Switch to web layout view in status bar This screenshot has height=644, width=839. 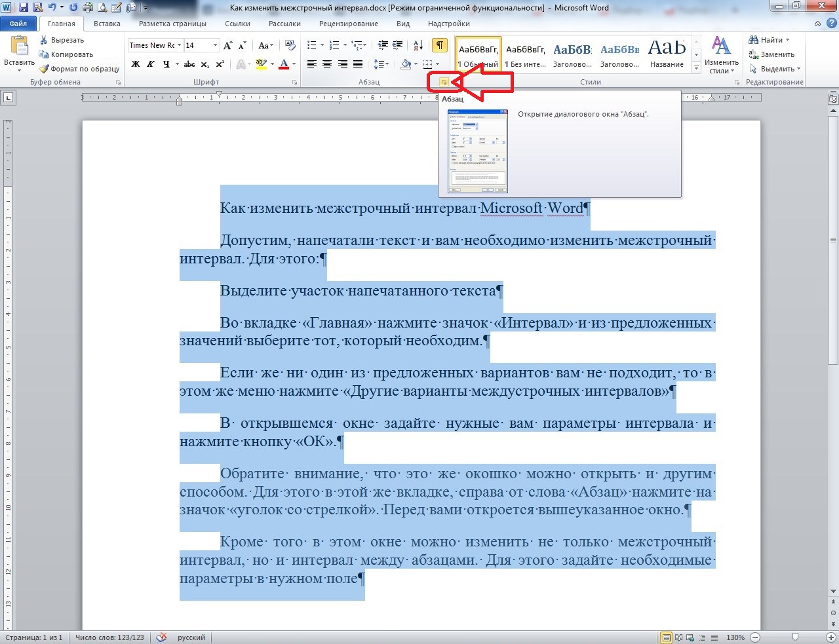691,637
